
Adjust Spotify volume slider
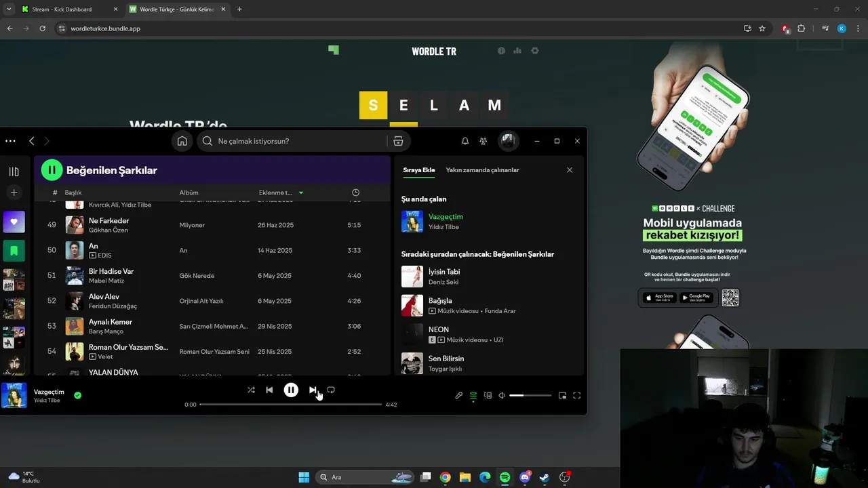pyautogui.click(x=530, y=395)
